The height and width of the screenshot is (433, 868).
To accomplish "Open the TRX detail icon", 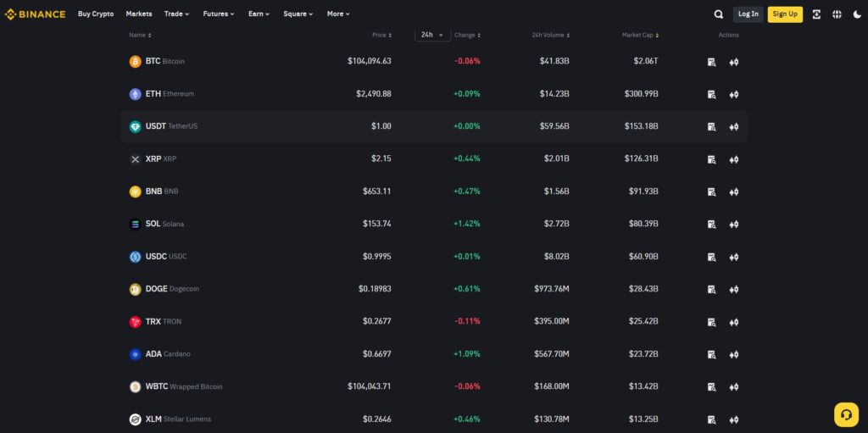I will click(x=712, y=322).
